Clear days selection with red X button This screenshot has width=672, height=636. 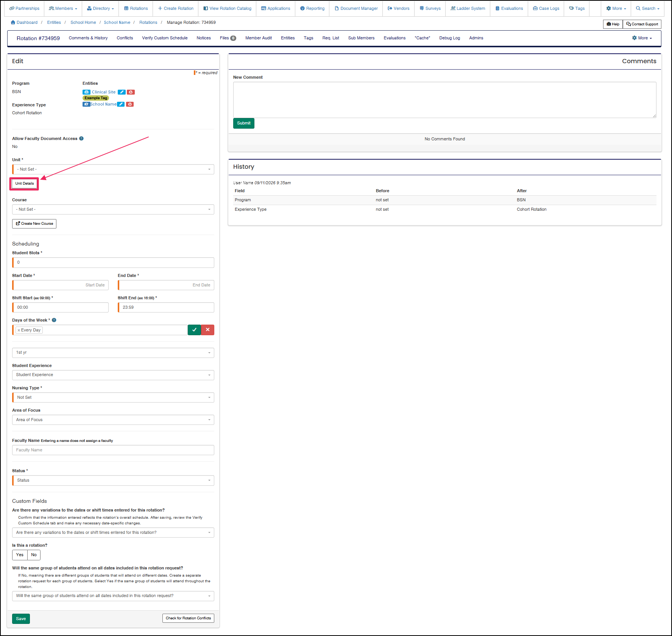pyautogui.click(x=207, y=330)
